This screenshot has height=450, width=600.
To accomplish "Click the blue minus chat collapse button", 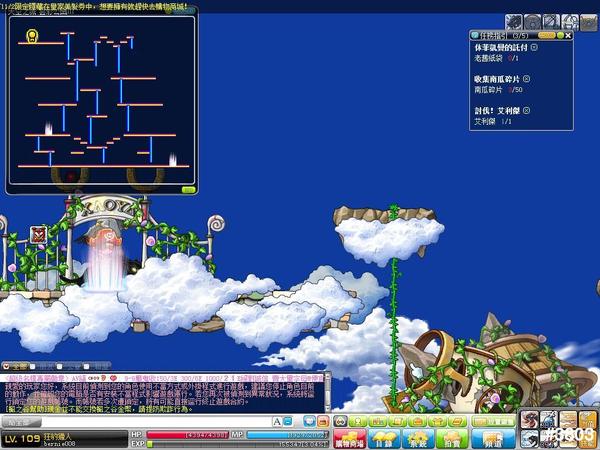I will pos(288,422).
